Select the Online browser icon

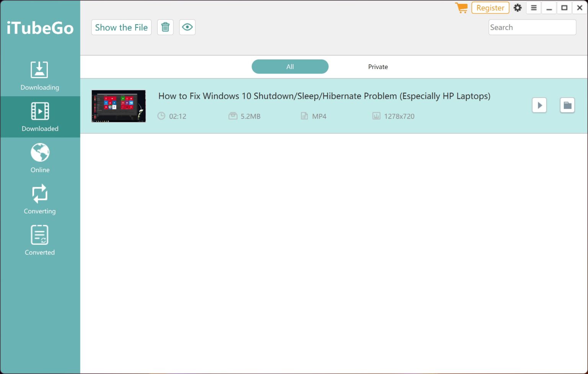tap(40, 152)
